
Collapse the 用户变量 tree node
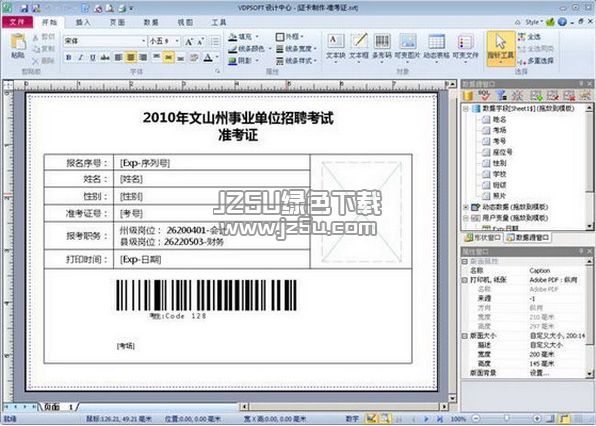point(466,218)
